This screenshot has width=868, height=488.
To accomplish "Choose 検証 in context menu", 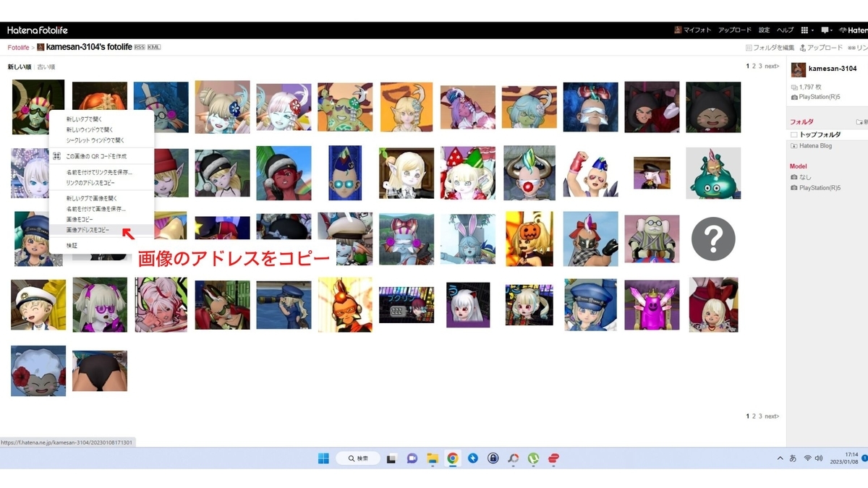I will pos(101,246).
